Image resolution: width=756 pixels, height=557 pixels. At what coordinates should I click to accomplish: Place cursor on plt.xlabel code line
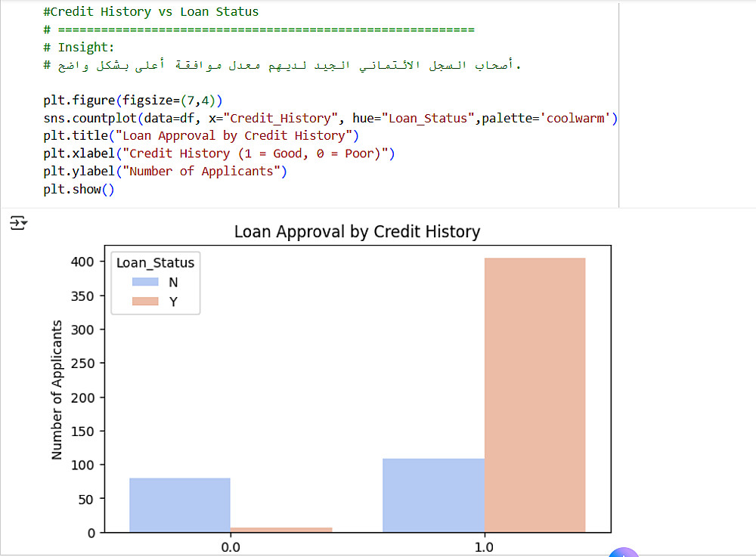219,153
